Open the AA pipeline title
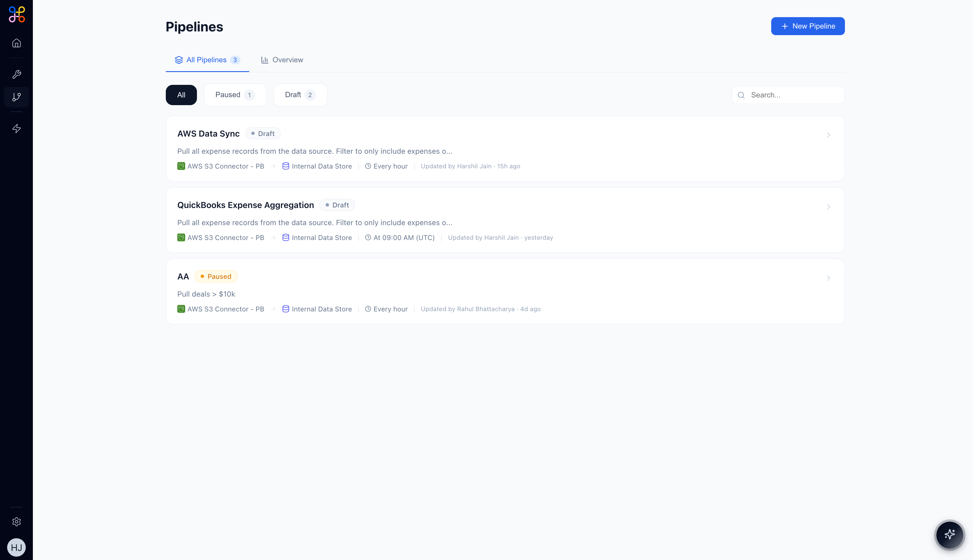Screen dimensions: 973x560 click(x=183, y=277)
